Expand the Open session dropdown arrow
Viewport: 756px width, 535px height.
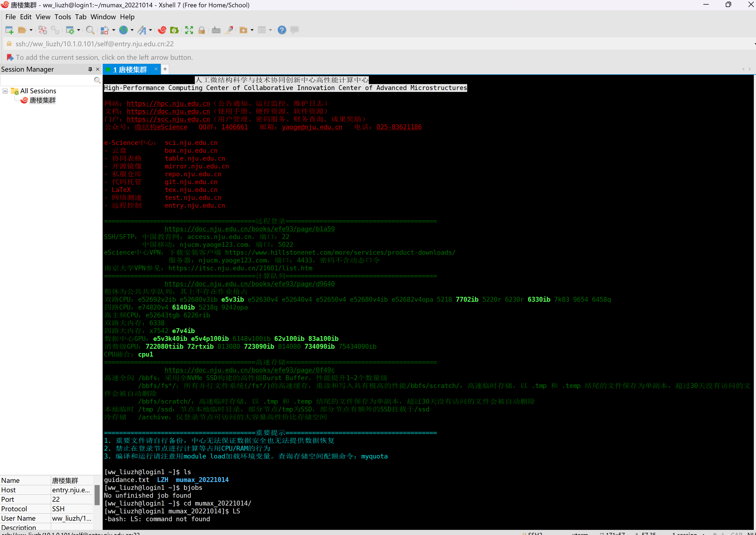31,30
